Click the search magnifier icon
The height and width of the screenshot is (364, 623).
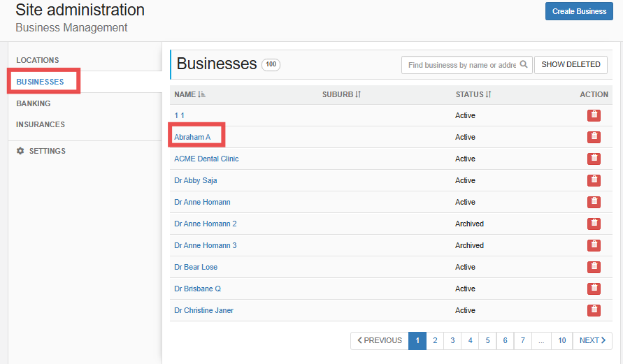point(524,64)
